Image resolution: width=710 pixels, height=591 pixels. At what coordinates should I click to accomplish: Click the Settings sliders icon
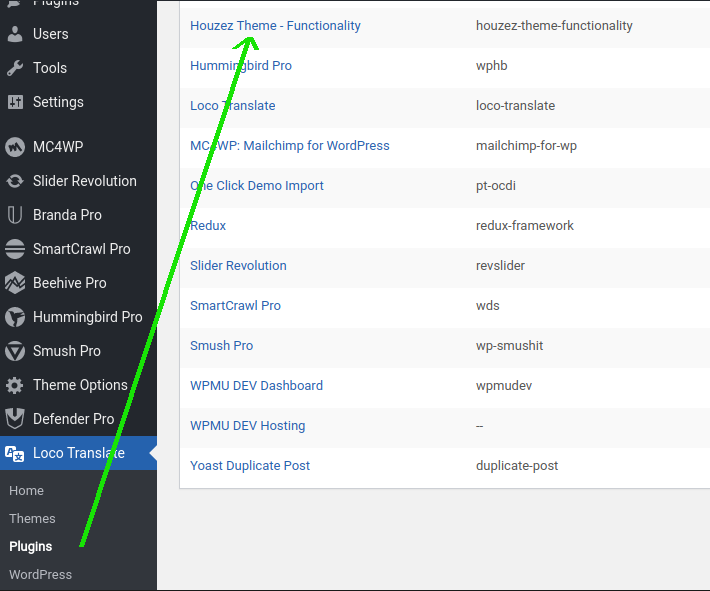click(x=15, y=102)
